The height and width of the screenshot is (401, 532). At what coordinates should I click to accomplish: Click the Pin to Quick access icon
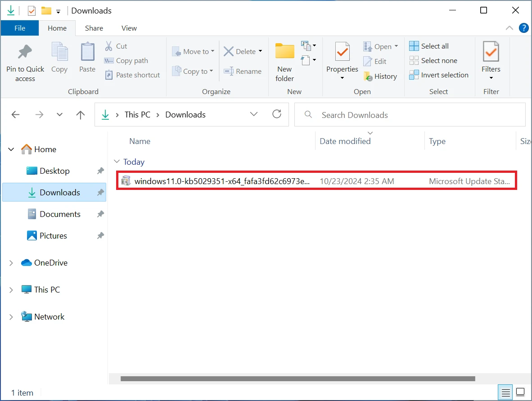25,52
